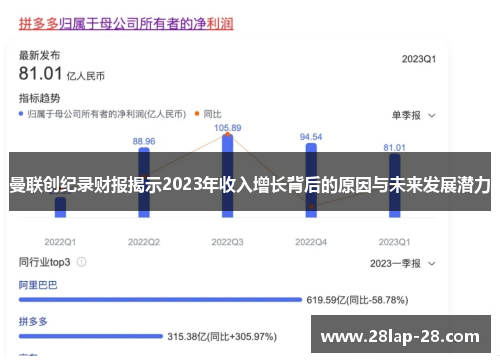500x362 pixels.
Task: Click the 315.38亿(同比+305.97%) value
Action: click(x=222, y=337)
